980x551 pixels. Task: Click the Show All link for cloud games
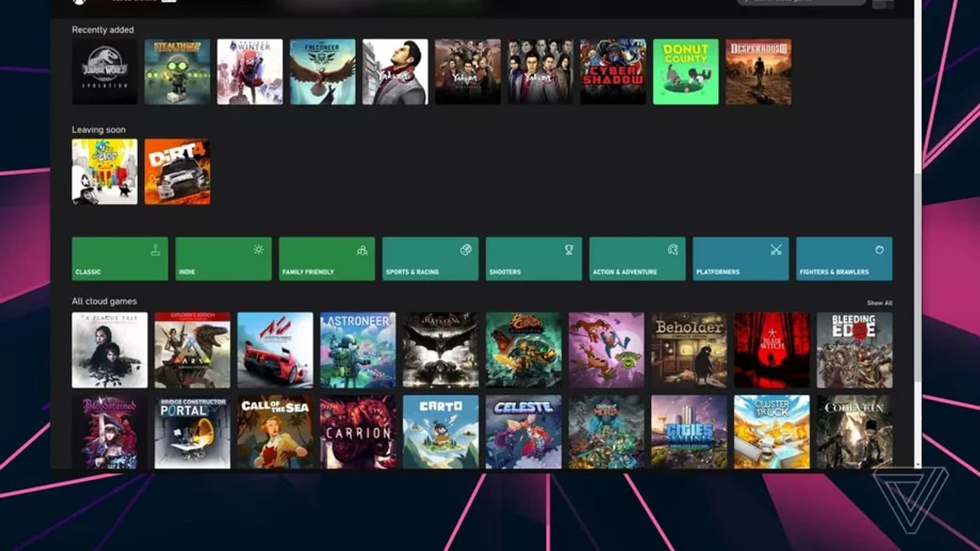point(880,303)
